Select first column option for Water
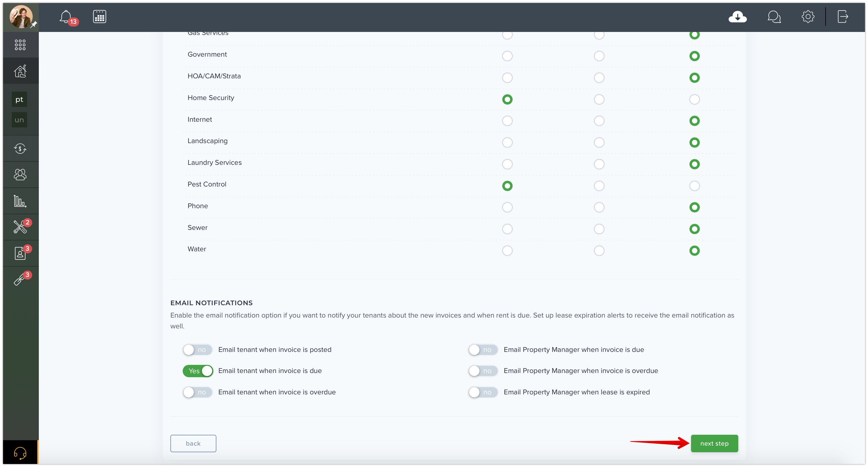This screenshot has height=467, width=868. point(507,250)
